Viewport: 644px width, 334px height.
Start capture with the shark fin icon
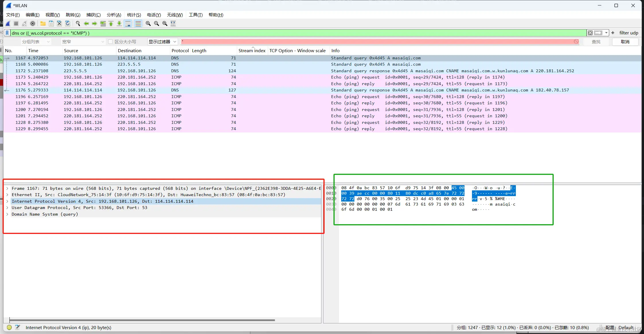[x=8, y=24]
